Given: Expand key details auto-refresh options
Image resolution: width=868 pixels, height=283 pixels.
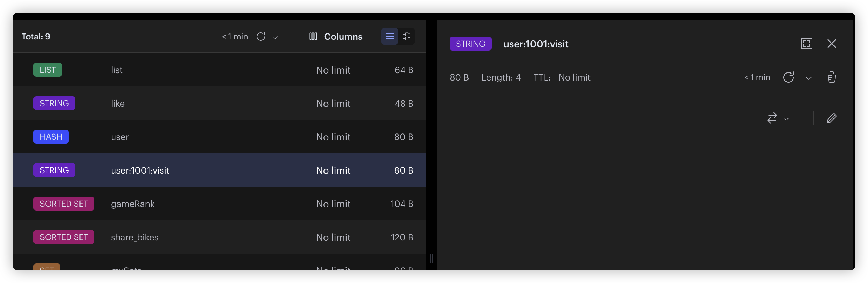Looking at the screenshot, I should click(808, 78).
